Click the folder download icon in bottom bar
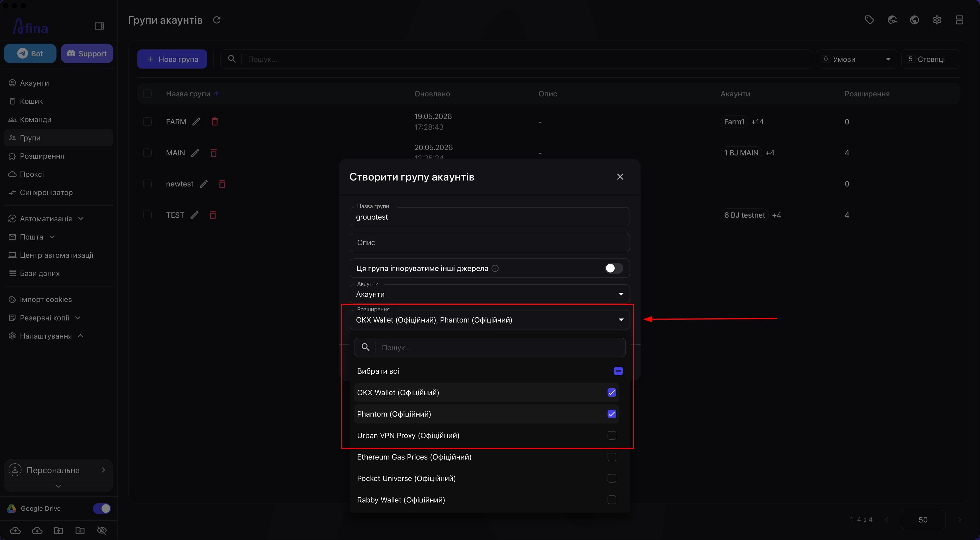The image size is (980, 540). tap(80, 531)
